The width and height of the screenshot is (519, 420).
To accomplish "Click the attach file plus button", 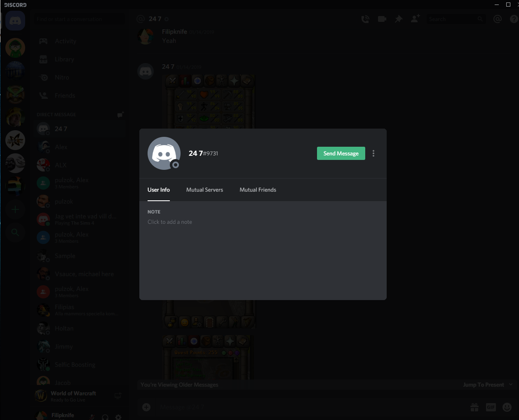I will [x=146, y=407].
